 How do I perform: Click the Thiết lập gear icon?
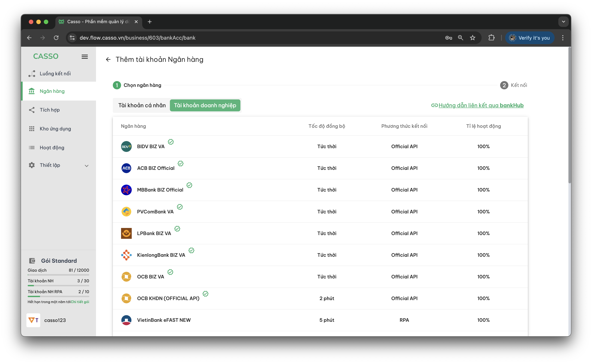32,165
